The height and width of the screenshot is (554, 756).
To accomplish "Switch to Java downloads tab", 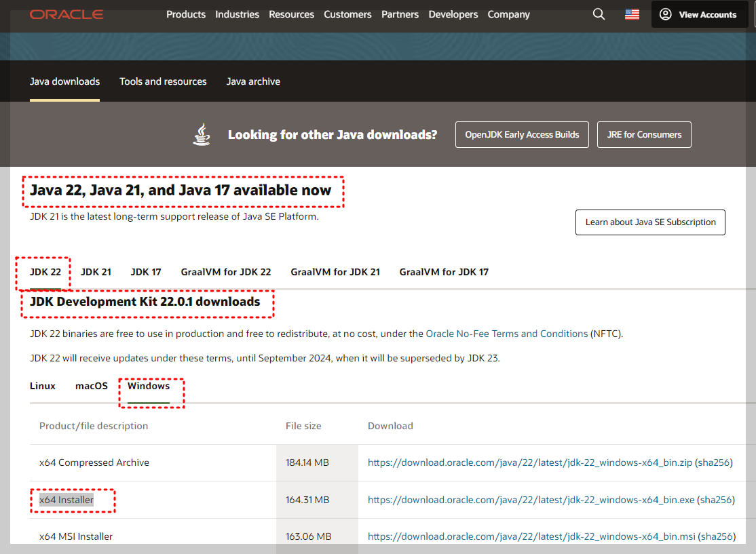I will point(64,81).
